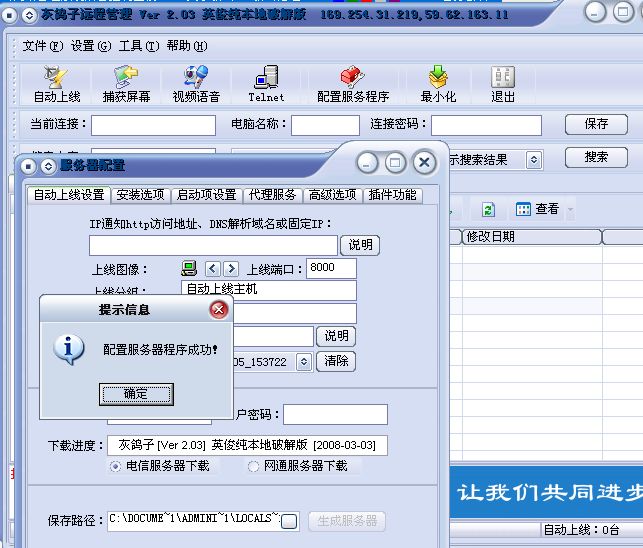
Task: Click the disabled 生成服务器 button
Action: point(347,521)
